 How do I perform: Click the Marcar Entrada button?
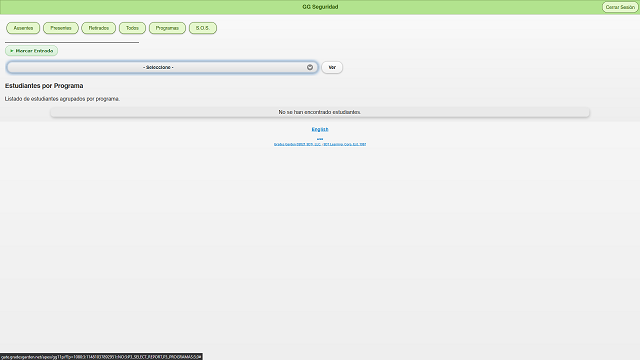31,51
